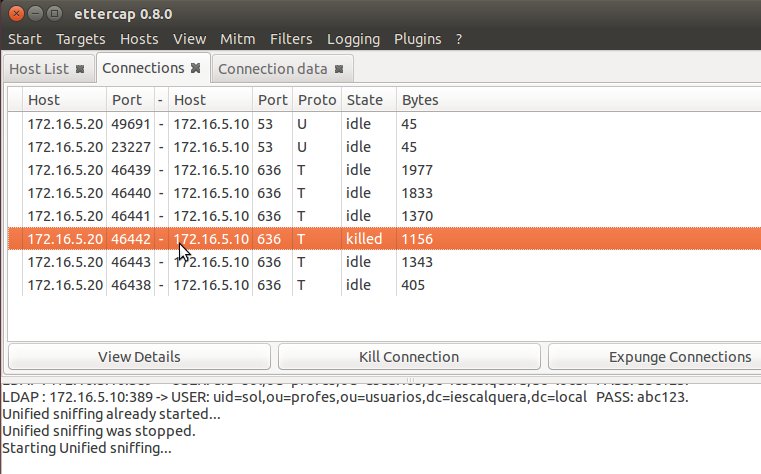Viewport: 761px width, 474px height.
Task: Click 'Unified sniffing was stopped.' log line
Action: pos(99,431)
